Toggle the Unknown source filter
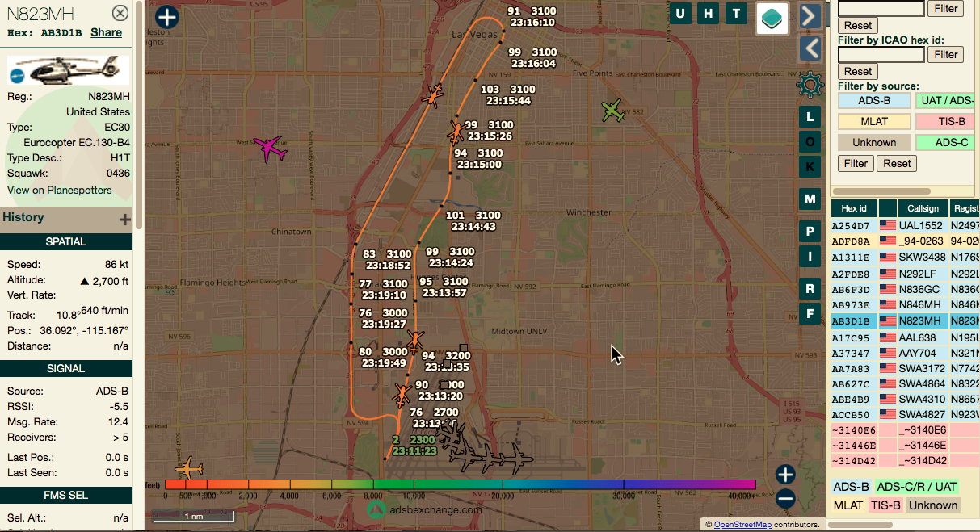Image resolution: width=980 pixels, height=532 pixels. [x=873, y=142]
